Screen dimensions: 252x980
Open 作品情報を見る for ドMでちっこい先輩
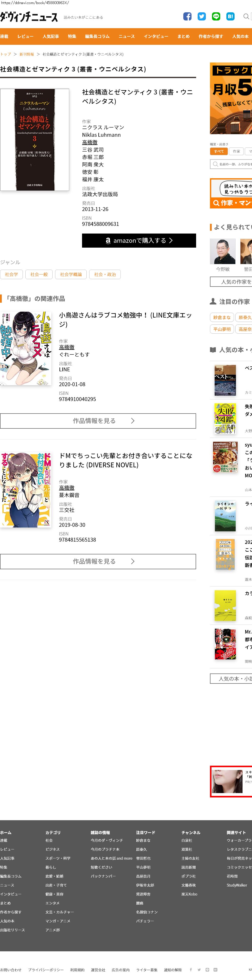(98, 561)
